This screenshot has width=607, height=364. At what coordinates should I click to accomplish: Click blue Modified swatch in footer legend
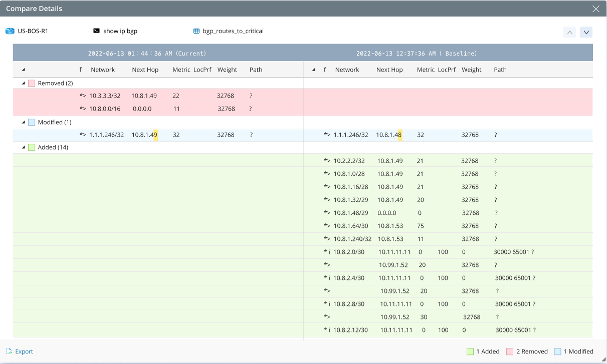point(558,351)
